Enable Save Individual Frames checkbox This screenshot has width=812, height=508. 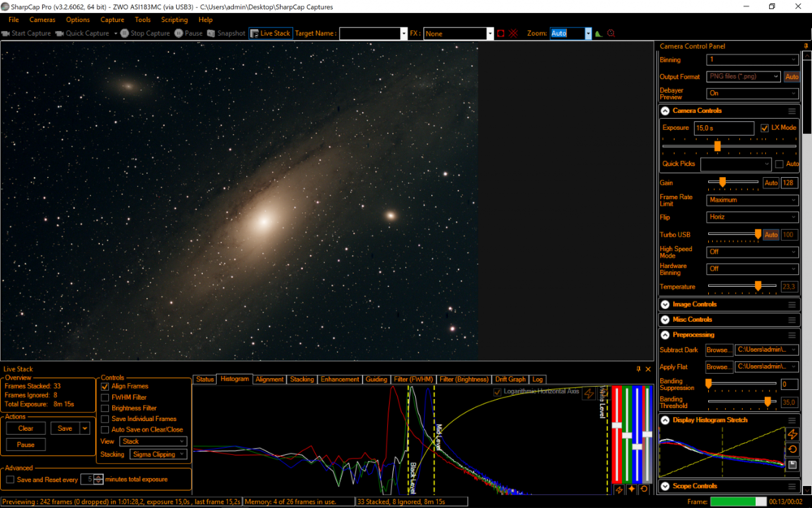(x=105, y=419)
